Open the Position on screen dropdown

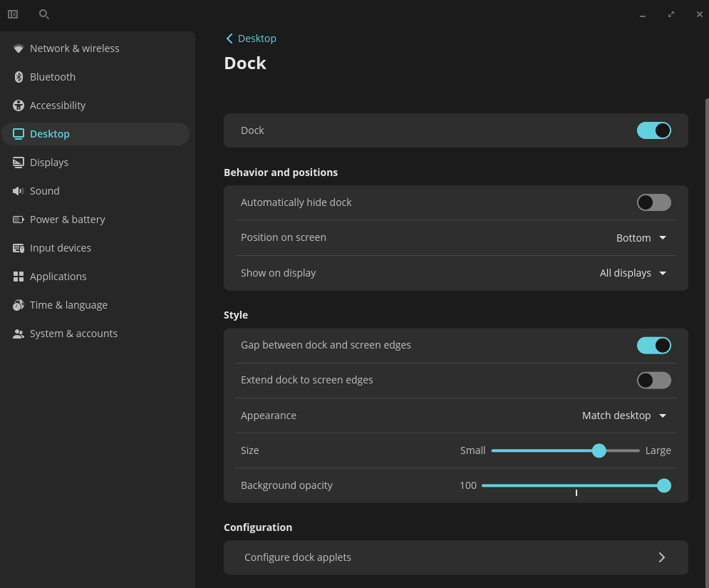641,237
